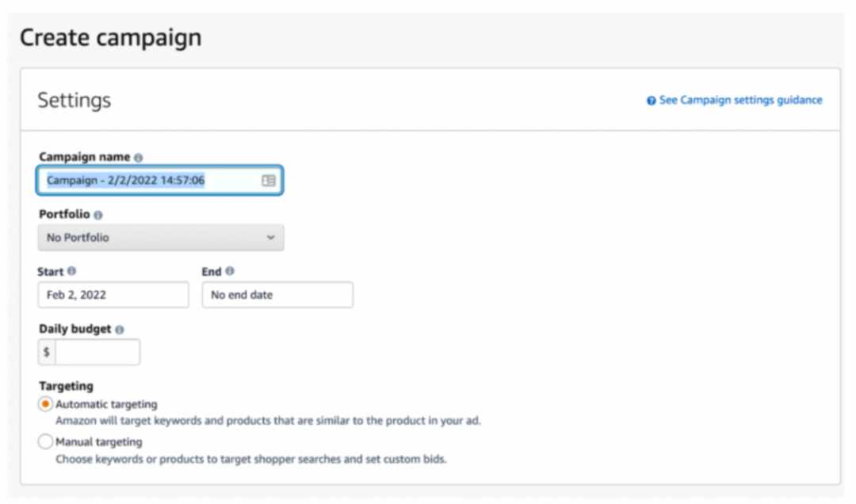Click the Manual targeting label text
The image size is (856, 504).
[x=99, y=441]
